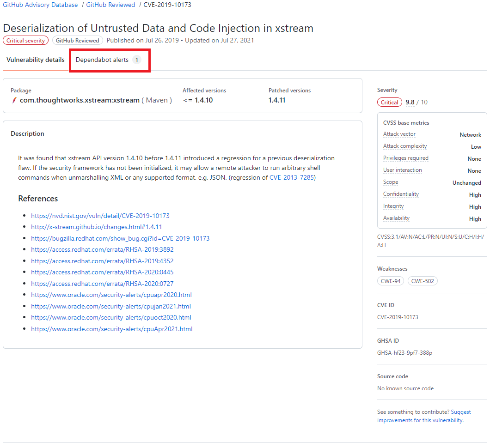
Task: Click the Network attack vector value
Action: point(470,135)
